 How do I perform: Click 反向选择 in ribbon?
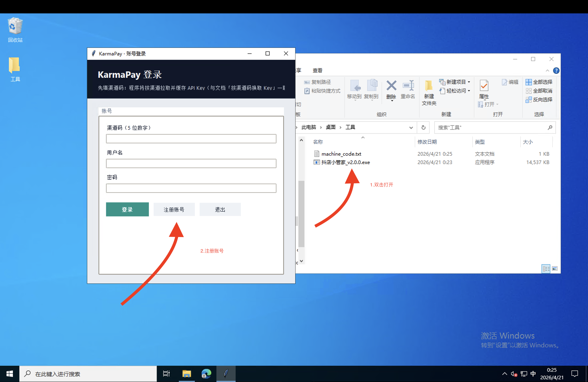(539, 100)
